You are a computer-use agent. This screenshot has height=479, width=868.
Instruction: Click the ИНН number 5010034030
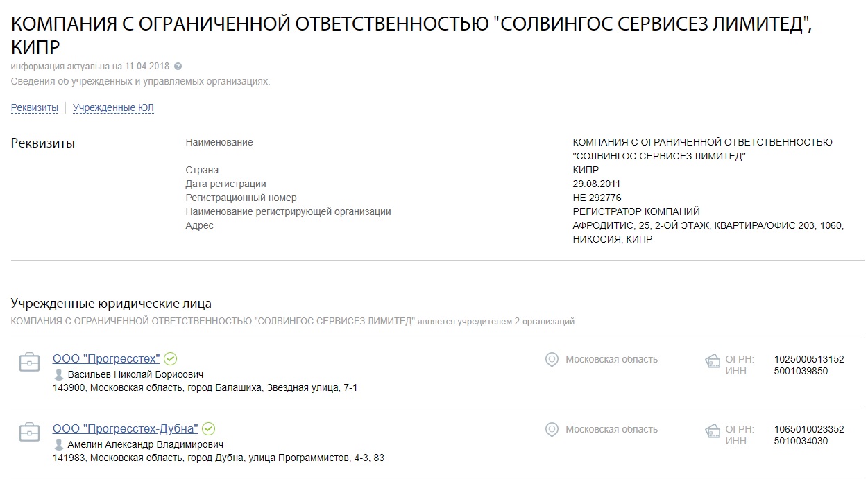coord(801,441)
